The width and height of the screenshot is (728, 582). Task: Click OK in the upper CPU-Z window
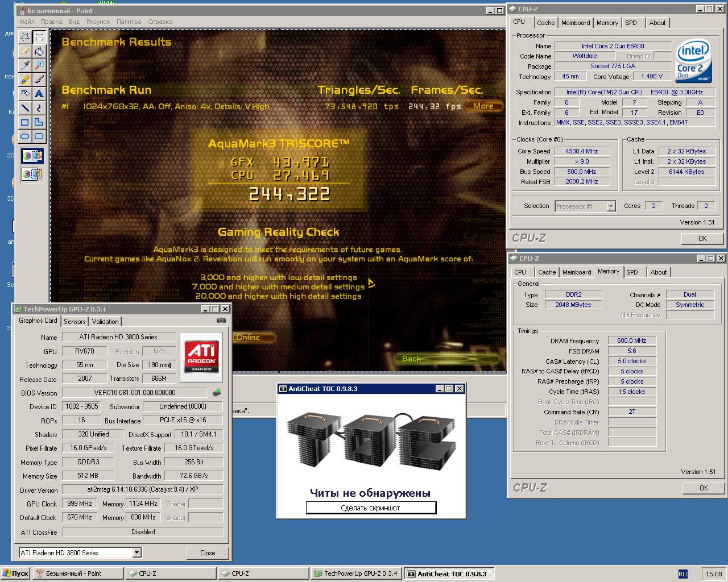pos(702,238)
